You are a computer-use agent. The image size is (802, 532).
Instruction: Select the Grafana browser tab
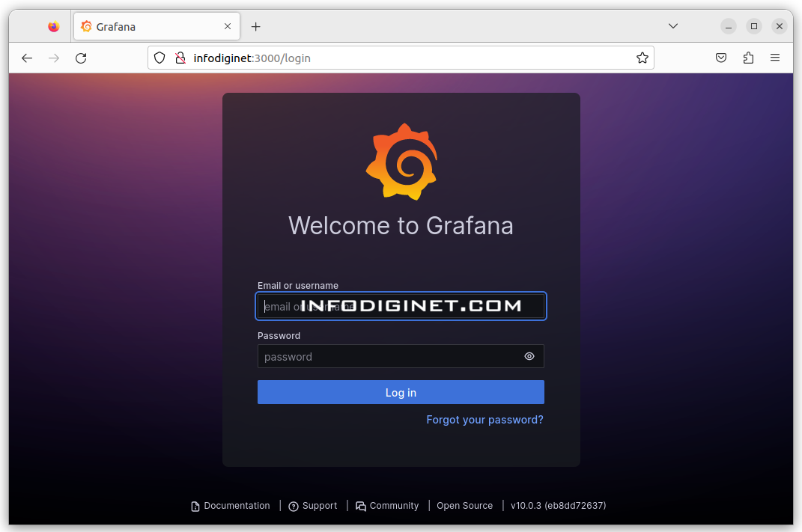157,27
